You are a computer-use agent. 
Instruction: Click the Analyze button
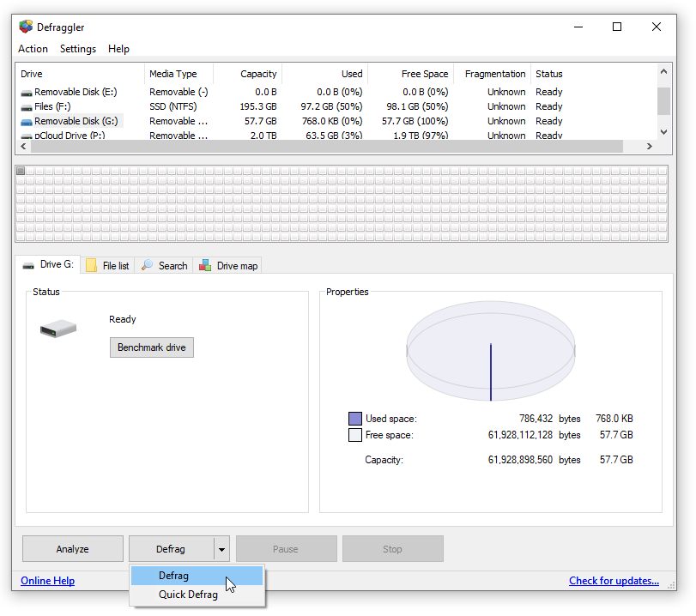pyautogui.click(x=73, y=549)
